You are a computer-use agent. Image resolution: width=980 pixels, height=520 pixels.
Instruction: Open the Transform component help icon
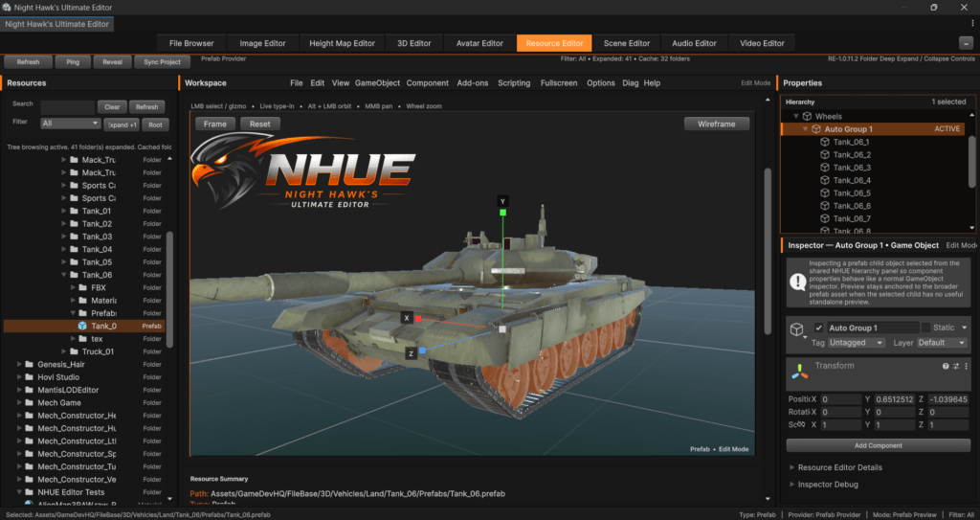point(946,367)
